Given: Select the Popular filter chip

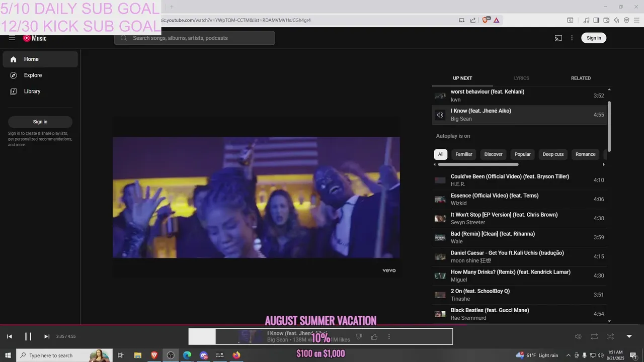Looking at the screenshot, I should [523, 154].
